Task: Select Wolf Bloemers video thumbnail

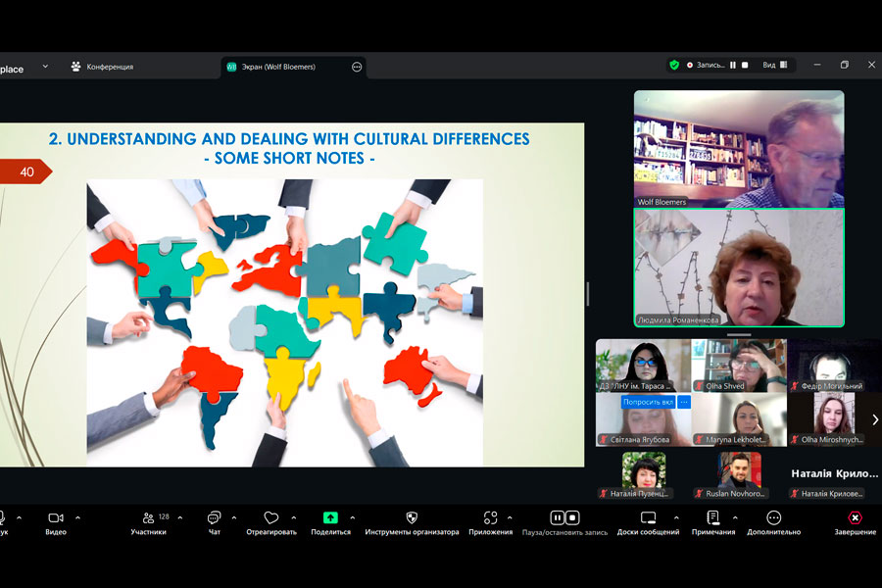Action: pyautogui.click(x=738, y=148)
